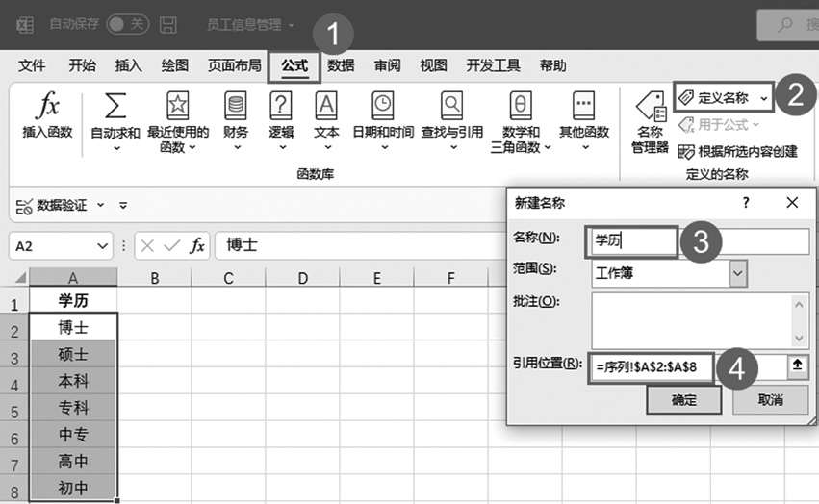The width and height of the screenshot is (819, 504).
Task: Expand the Define Name (定义名称) dropdown arrow
Action: pos(763,97)
